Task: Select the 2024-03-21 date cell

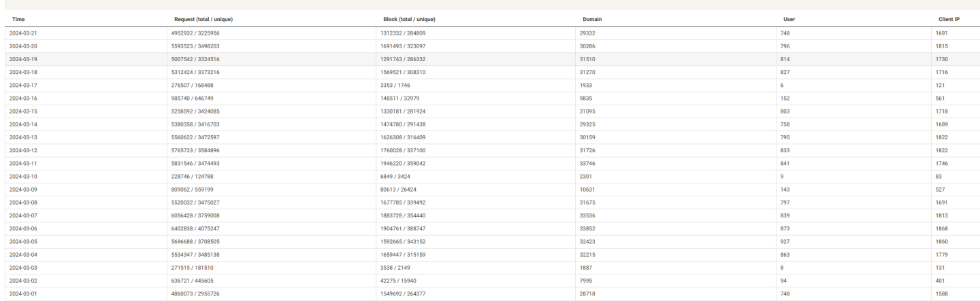Action: click(x=23, y=33)
